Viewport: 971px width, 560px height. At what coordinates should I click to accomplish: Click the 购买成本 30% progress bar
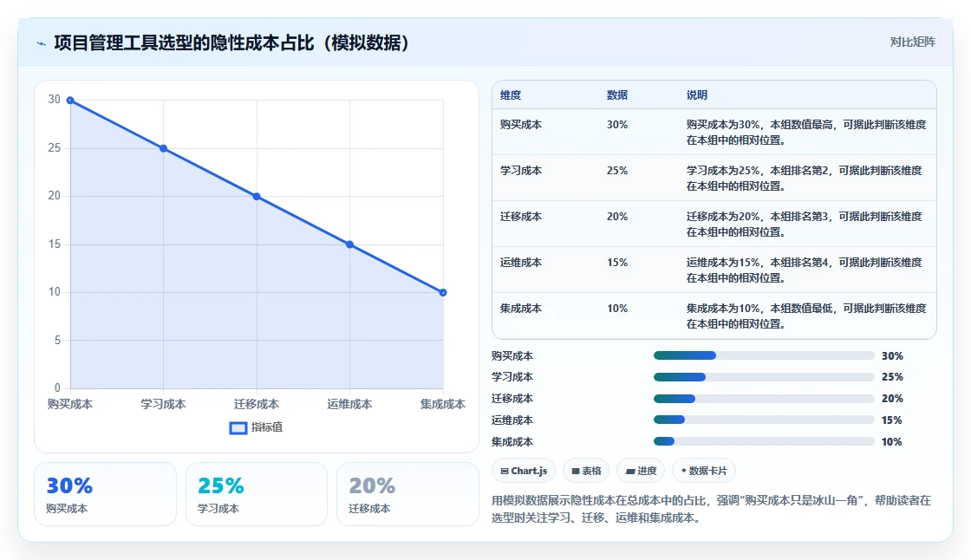tap(764, 355)
